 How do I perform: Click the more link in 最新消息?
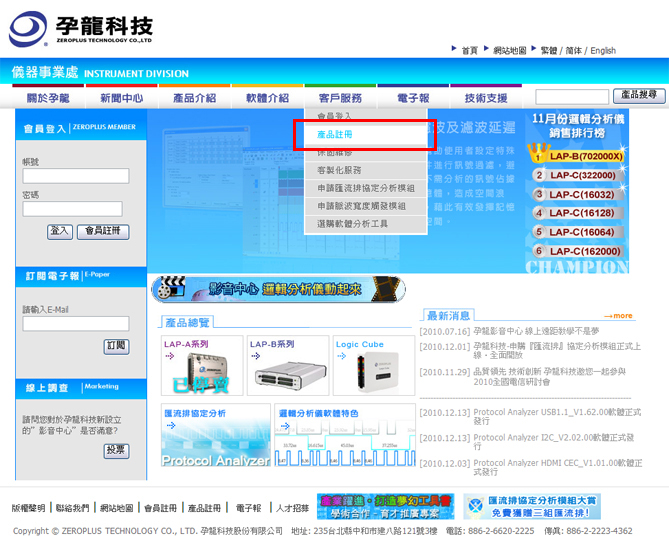tap(618, 316)
